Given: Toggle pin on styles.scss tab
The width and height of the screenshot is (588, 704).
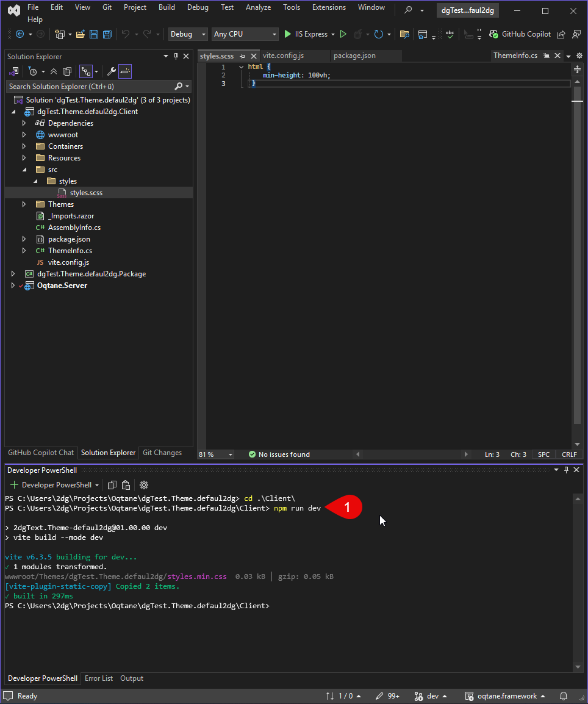Looking at the screenshot, I should pos(242,56).
